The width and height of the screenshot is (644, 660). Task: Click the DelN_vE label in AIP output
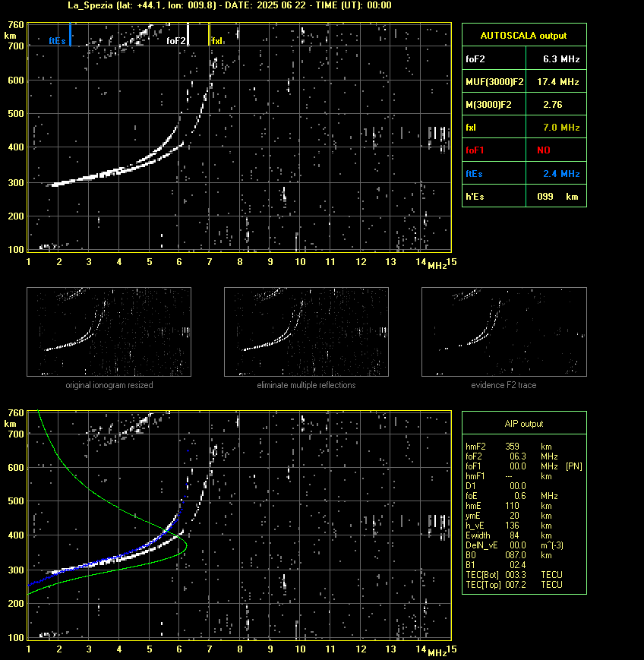(481, 545)
